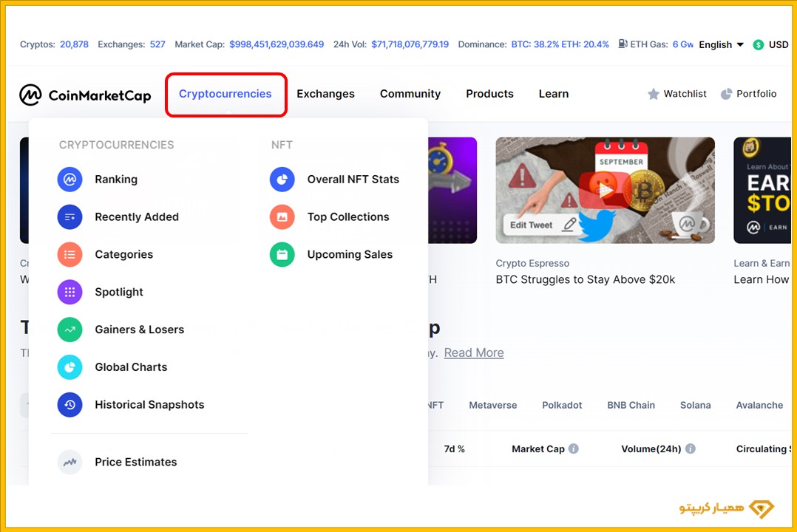The width and height of the screenshot is (797, 532).
Task: Select the Solana category tab
Action: (x=695, y=406)
